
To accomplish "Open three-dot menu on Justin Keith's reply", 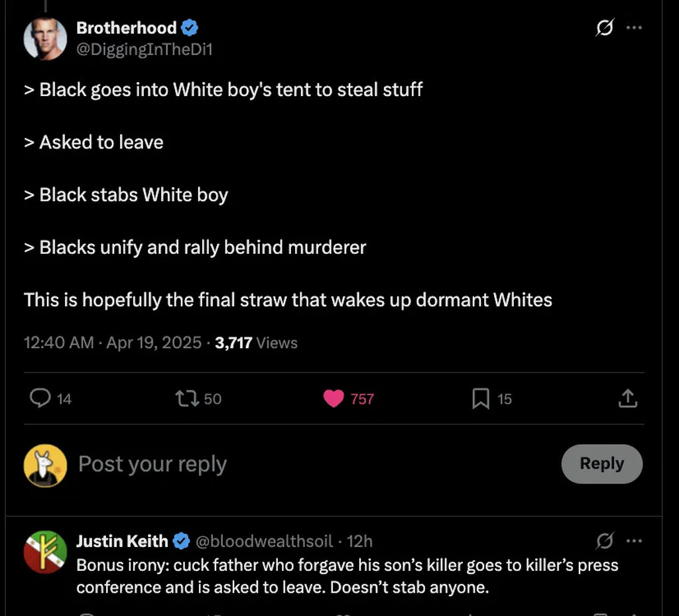I will pos(635,541).
